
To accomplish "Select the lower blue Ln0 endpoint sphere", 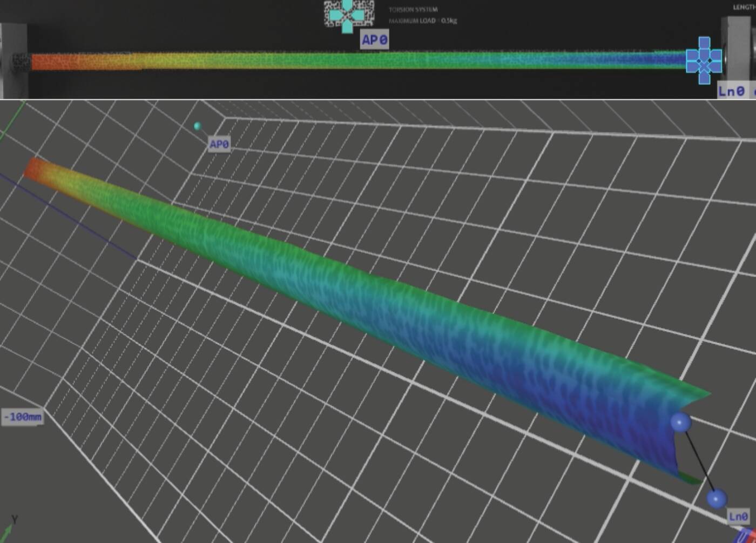I will pos(717,499).
